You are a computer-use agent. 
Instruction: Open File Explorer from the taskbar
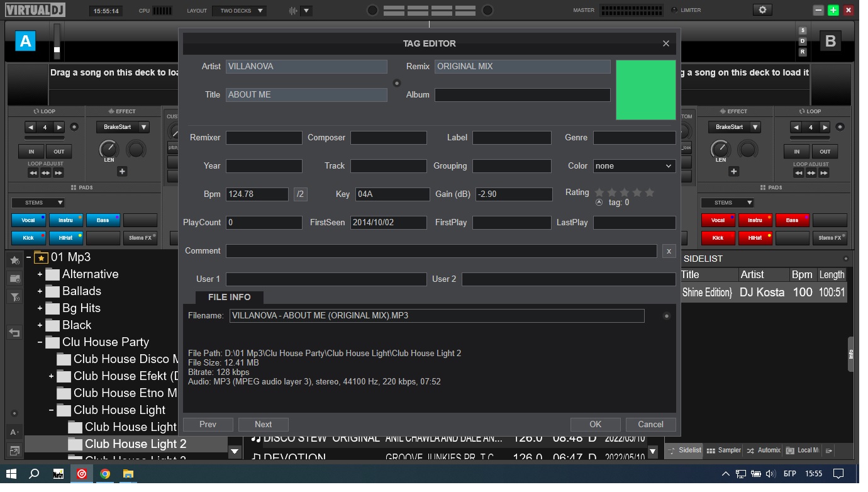pos(128,474)
